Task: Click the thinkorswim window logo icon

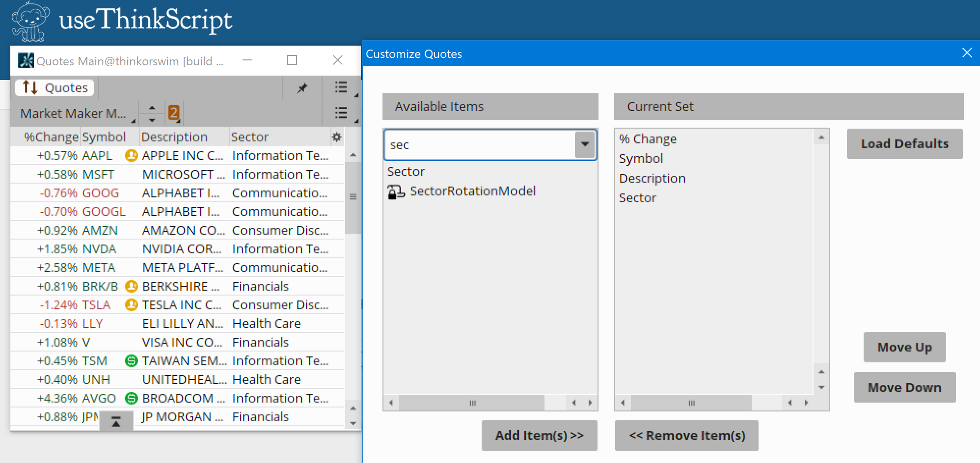Action: [26, 61]
